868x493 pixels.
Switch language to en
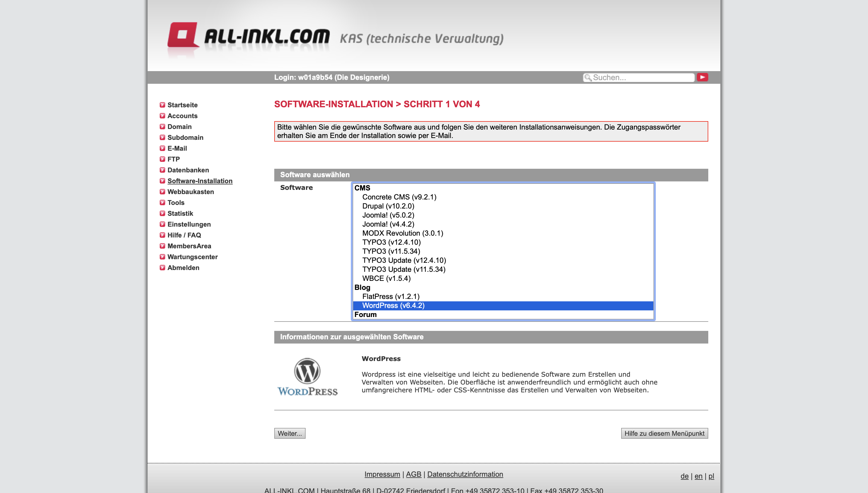(698, 476)
